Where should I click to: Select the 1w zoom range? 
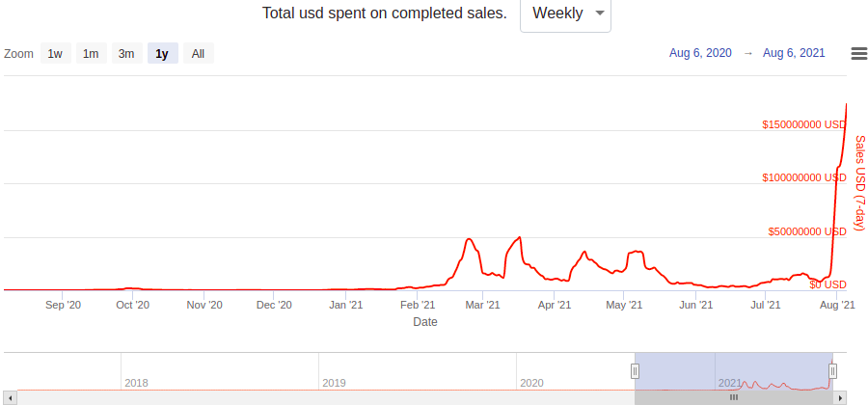pyautogui.click(x=55, y=54)
